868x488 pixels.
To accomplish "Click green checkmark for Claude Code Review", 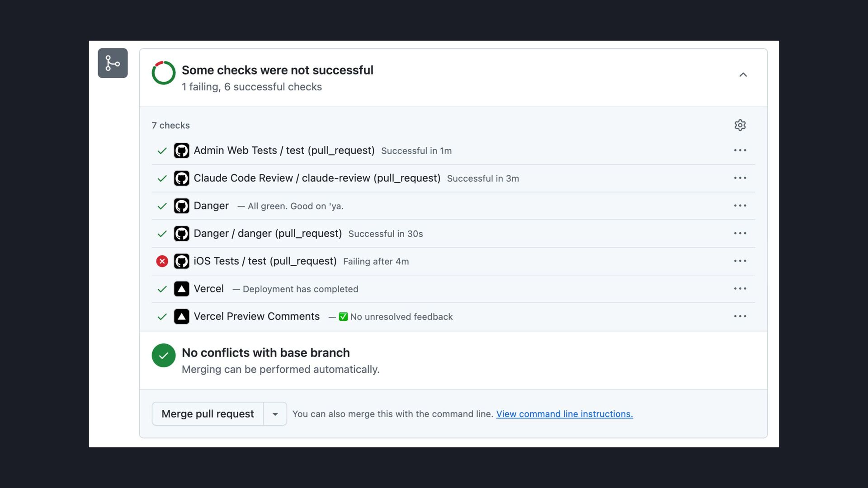I will tap(162, 178).
